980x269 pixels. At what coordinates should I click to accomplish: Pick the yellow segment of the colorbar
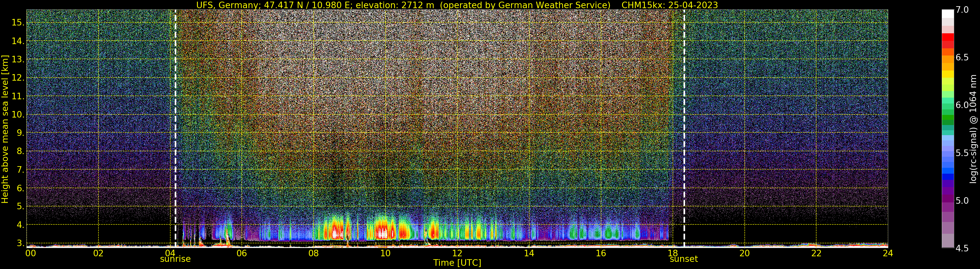948,74
